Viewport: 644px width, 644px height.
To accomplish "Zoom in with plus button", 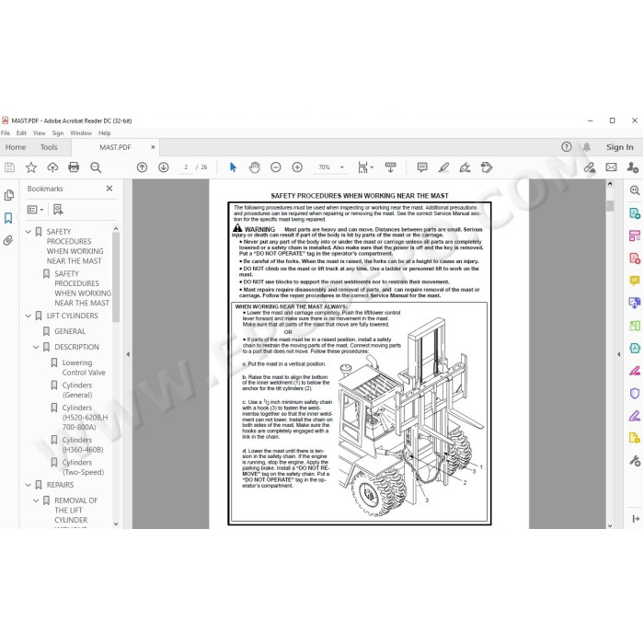I will 297,167.
